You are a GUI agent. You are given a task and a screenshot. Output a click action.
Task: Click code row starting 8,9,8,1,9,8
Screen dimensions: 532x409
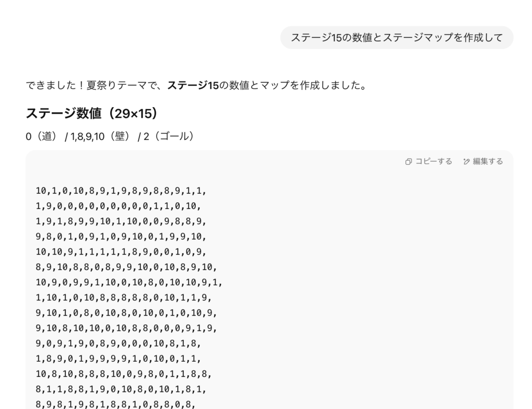(115, 404)
